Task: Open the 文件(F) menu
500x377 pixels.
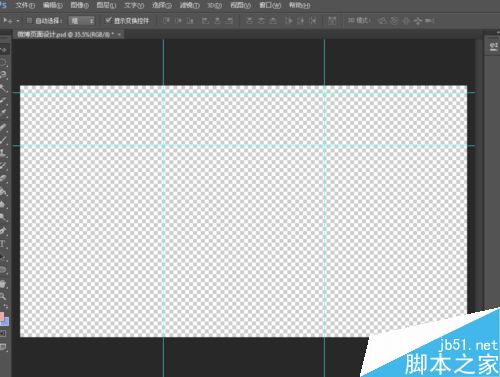Action: click(x=25, y=5)
